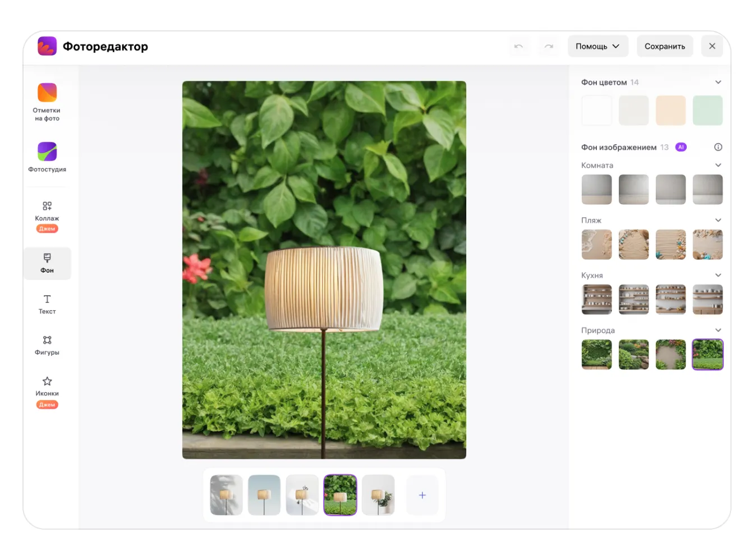Click the AI badge
The height and width of the screenshot is (560, 754).
point(681,147)
